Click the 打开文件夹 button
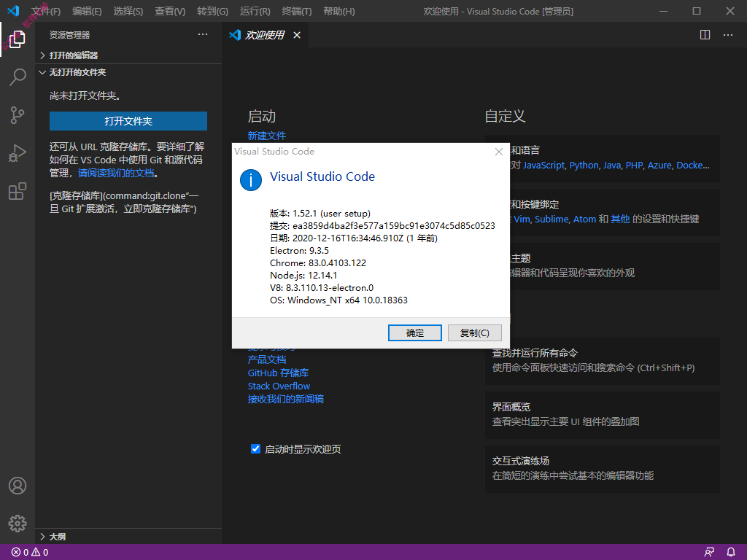Image resolution: width=747 pixels, height=560 pixels. [128, 121]
